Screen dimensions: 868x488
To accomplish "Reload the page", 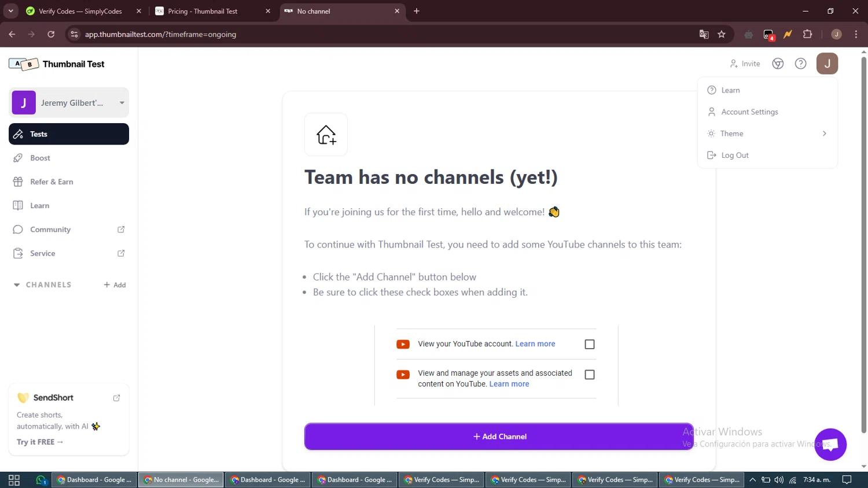I will [51, 34].
